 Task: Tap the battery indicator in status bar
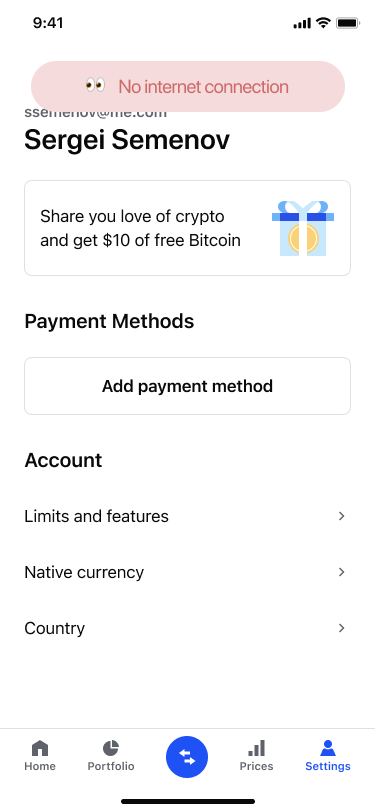click(348, 23)
